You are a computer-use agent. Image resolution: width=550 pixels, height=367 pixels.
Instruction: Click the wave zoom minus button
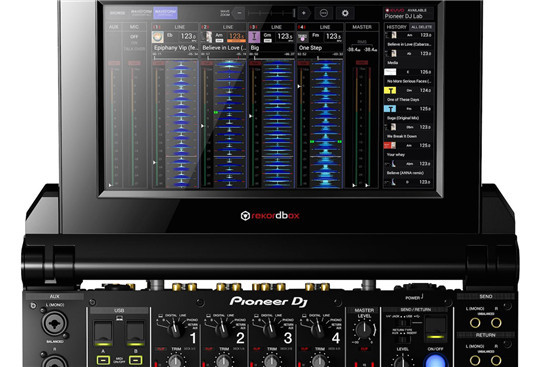click(x=239, y=13)
